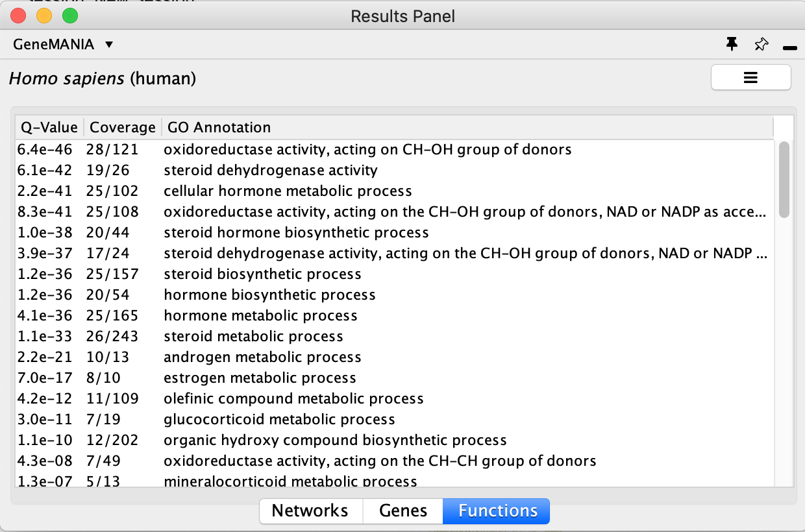Sort by the Coverage column header
The height and width of the screenshot is (532, 805).
(122, 127)
